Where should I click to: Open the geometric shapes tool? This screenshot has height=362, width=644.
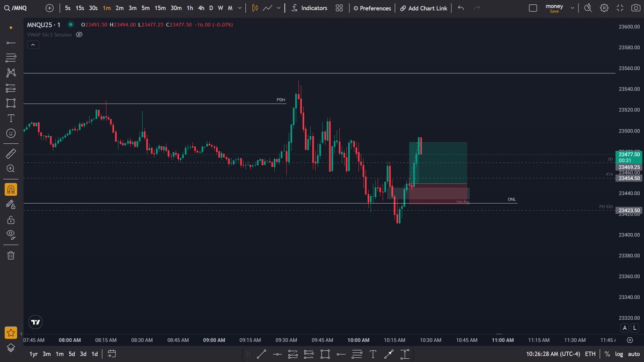11,102
